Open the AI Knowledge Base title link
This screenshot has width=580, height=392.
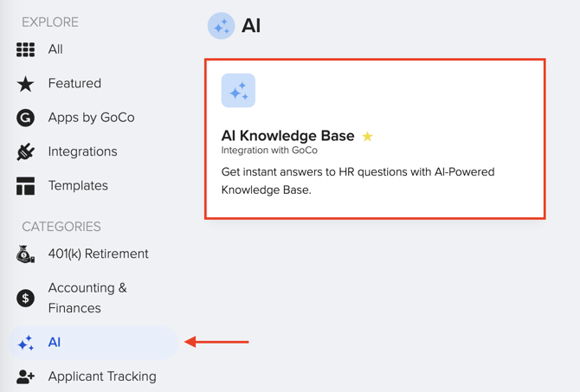pos(287,136)
